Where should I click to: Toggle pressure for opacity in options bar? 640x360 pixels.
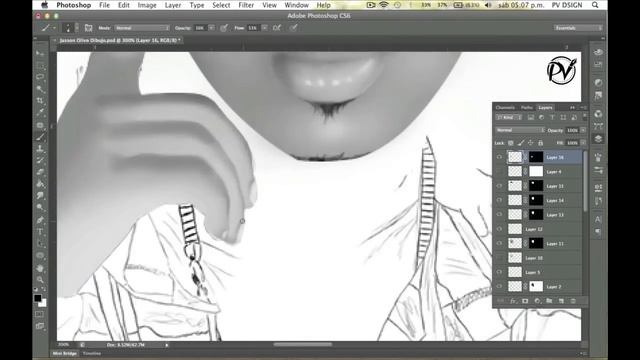coord(224,28)
